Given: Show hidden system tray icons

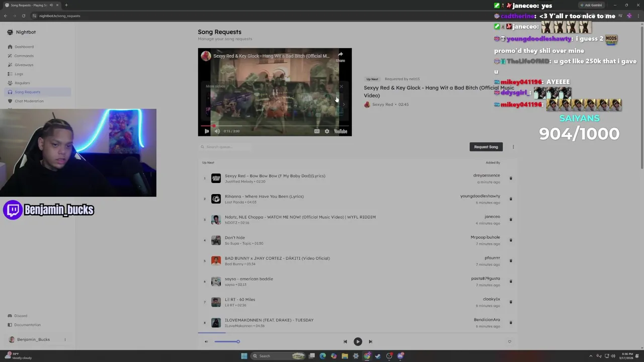Looking at the screenshot, I should [x=591, y=356].
